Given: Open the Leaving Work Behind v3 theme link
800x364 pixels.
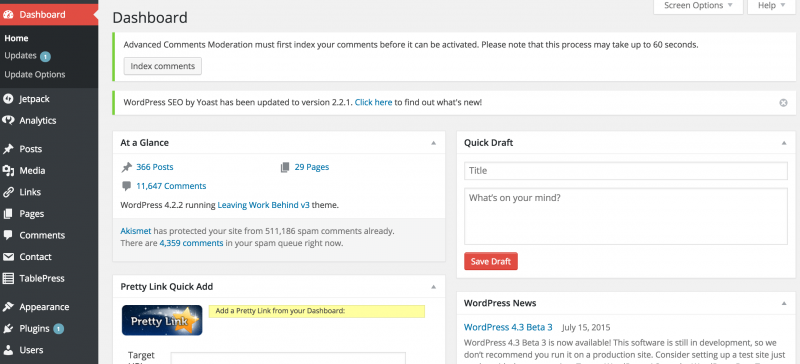Looking at the screenshot, I should click(263, 205).
